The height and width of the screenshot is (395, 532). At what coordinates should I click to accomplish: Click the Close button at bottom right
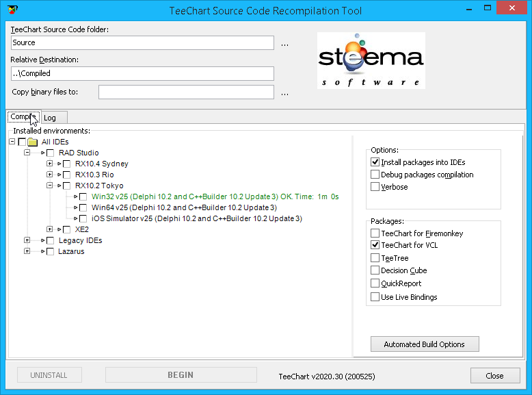[x=495, y=376]
